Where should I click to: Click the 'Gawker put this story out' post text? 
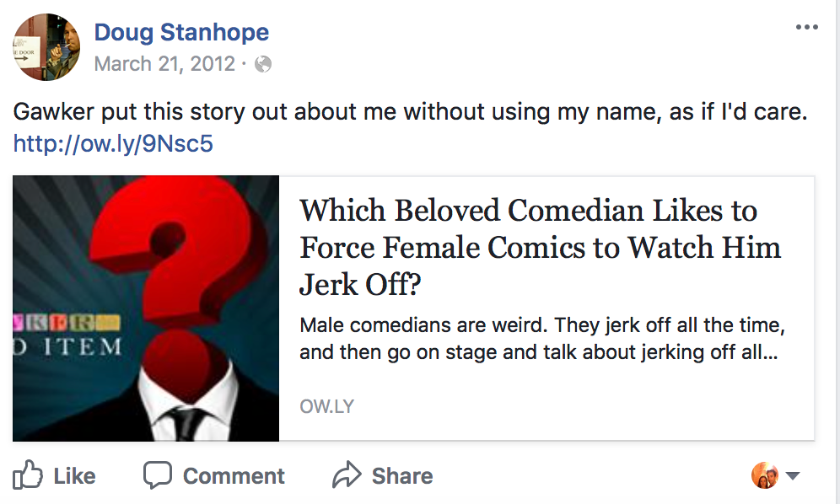(x=410, y=112)
